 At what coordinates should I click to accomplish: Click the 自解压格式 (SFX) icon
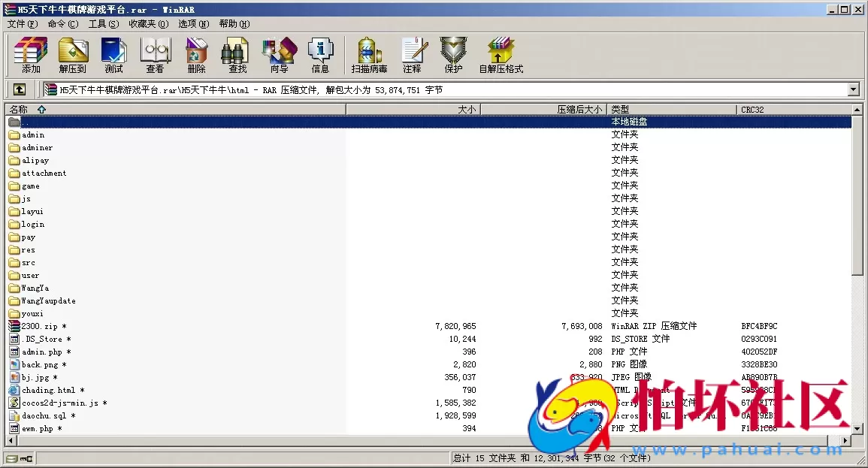[x=501, y=56]
